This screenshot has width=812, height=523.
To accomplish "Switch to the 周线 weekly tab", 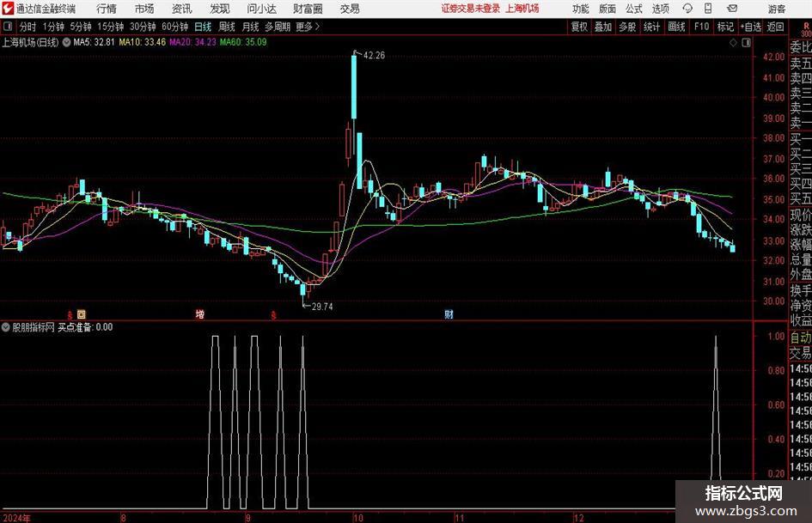I will pyautogui.click(x=226, y=27).
